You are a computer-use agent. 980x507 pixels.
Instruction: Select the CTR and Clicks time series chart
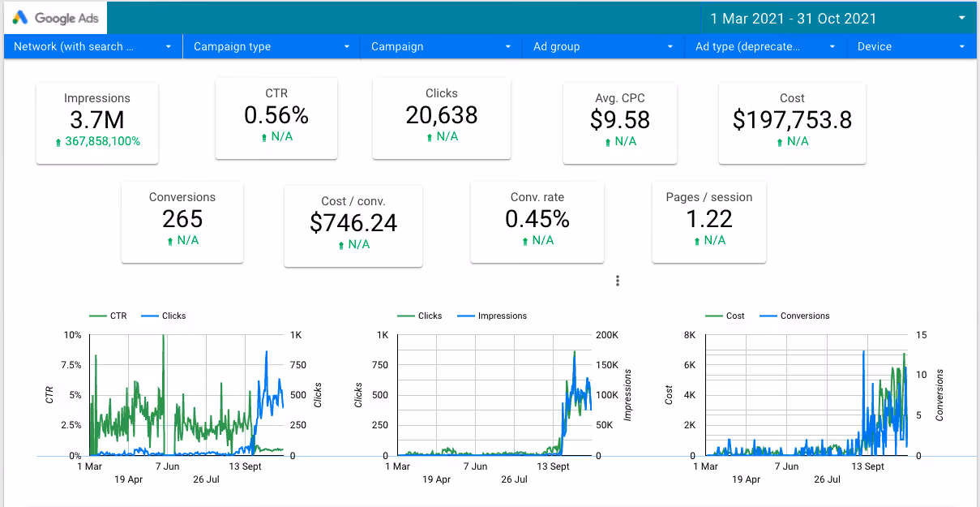183,397
